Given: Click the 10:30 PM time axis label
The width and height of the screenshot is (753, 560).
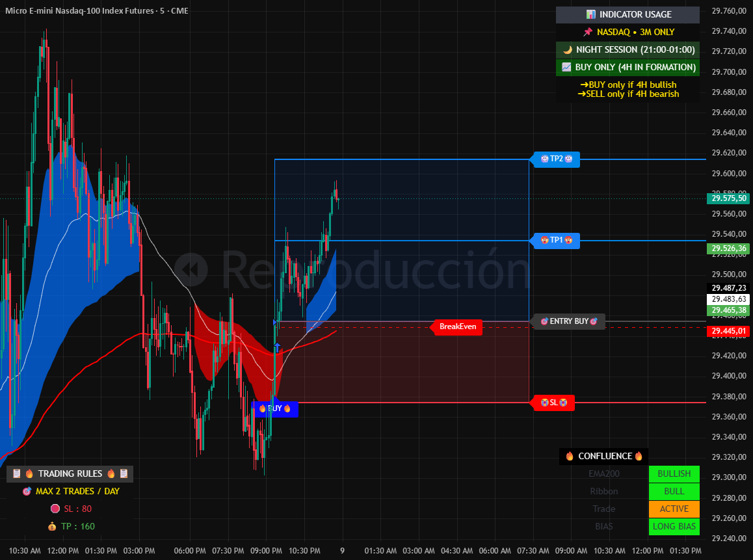Looking at the screenshot, I should click(304, 550).
